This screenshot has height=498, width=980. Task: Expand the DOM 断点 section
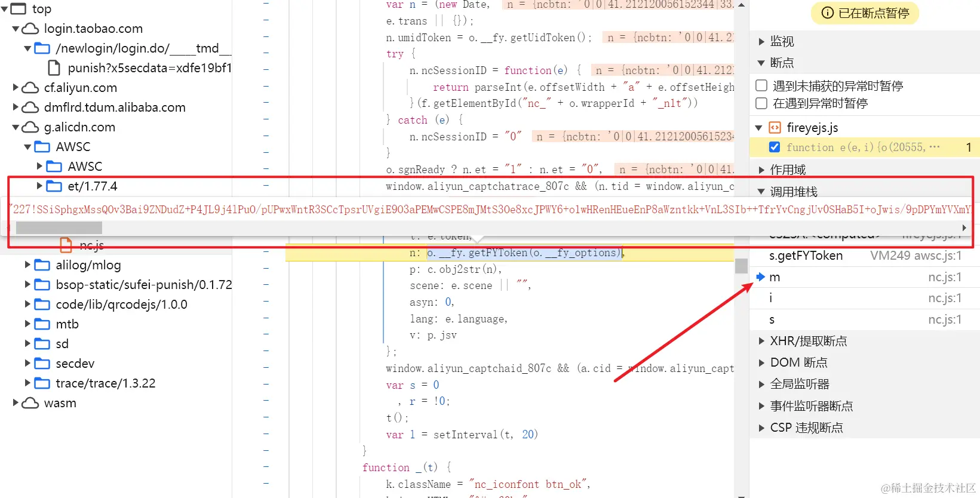(x=761, y=362)
